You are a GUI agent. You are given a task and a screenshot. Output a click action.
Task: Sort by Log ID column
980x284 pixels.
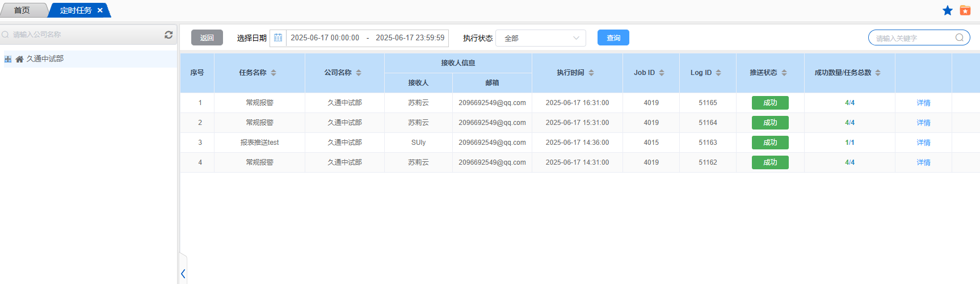click(x=718, y=73)
